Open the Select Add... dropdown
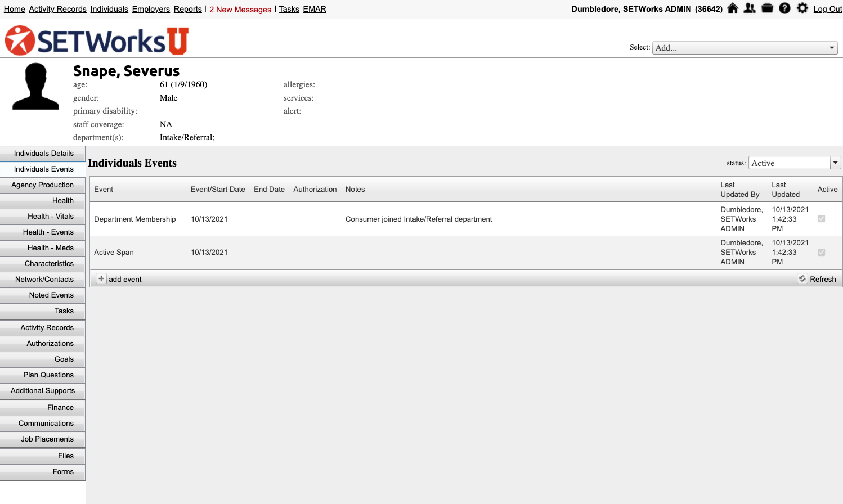 [745, 48]
